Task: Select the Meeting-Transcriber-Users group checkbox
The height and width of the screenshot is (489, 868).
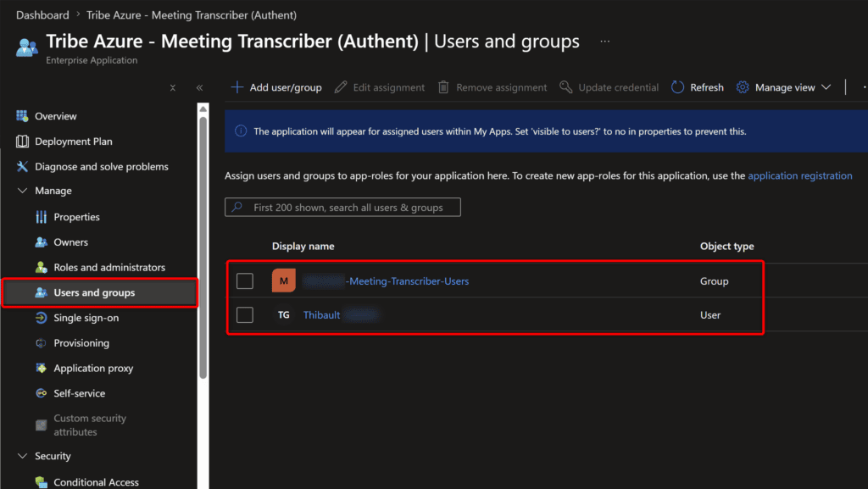Action: [245, 281]
